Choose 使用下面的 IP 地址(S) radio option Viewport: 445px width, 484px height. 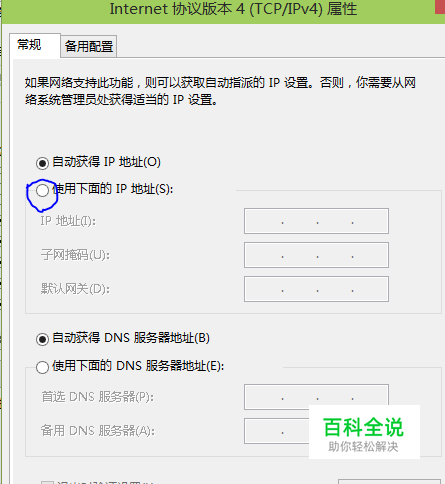[42, 190]
